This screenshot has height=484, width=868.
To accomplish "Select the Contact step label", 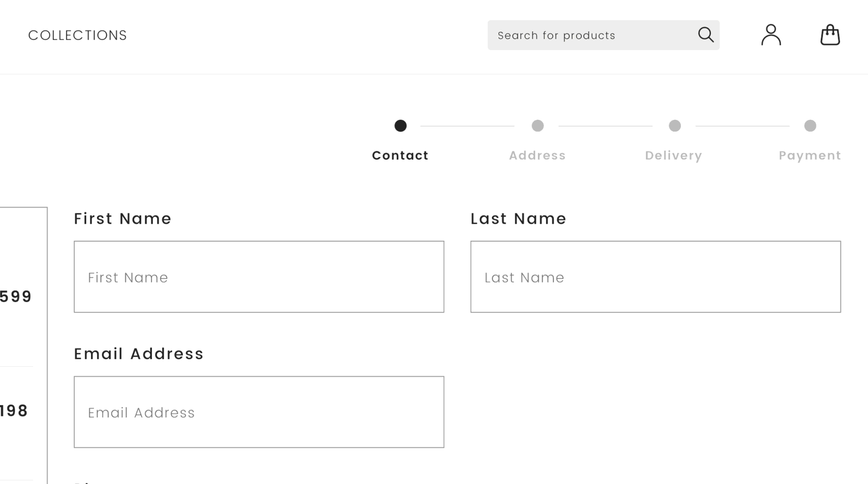I will point(400,155).
